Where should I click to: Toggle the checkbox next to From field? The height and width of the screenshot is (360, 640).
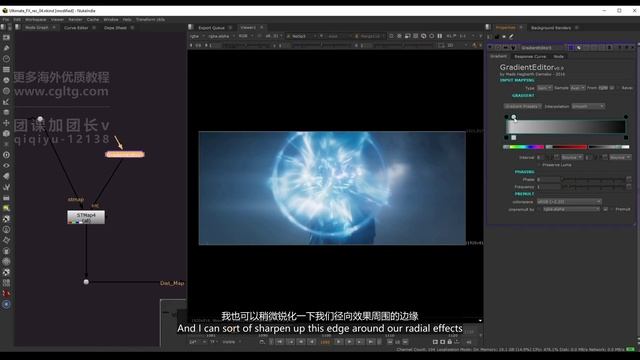click(611, 88)
